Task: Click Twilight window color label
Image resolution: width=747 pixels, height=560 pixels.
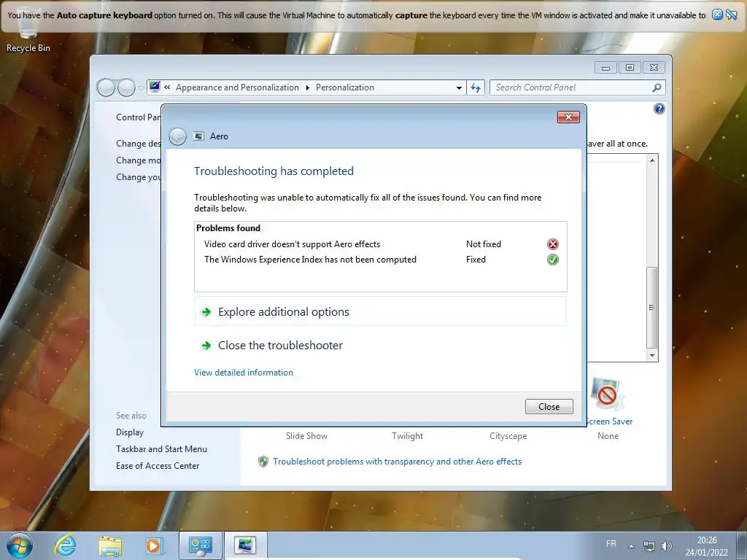Action: tap(407, 436)
